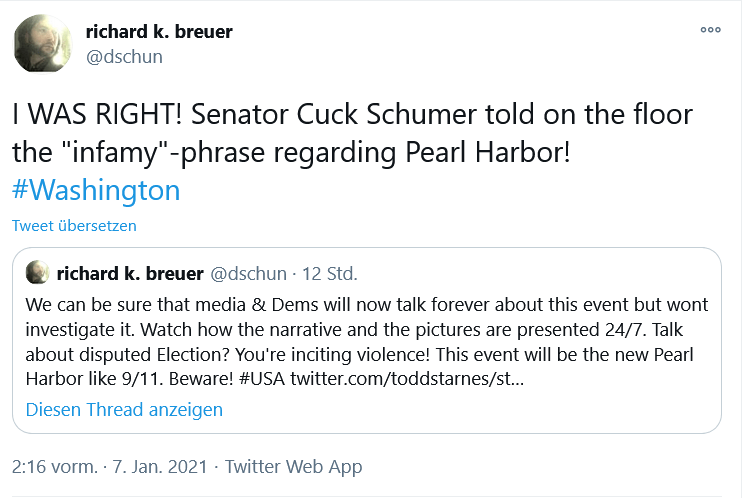Open the #Washington hashtag

click(x=96, y=190)
